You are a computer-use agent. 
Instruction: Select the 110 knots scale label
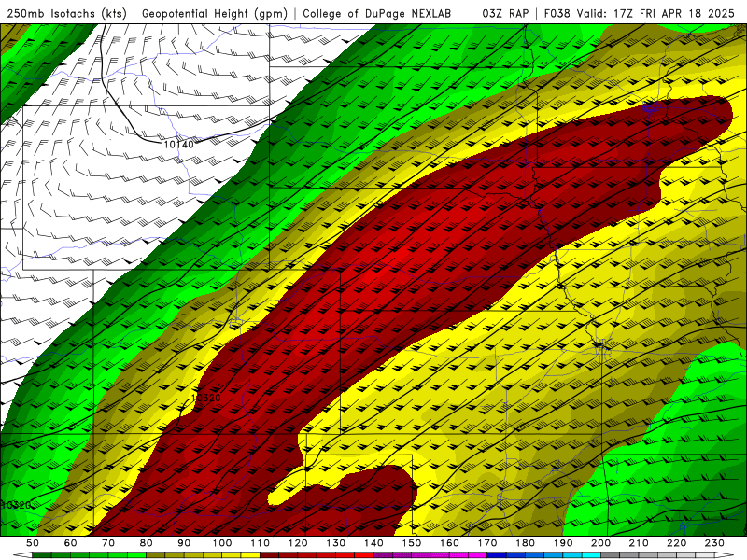tap(261, 543)
